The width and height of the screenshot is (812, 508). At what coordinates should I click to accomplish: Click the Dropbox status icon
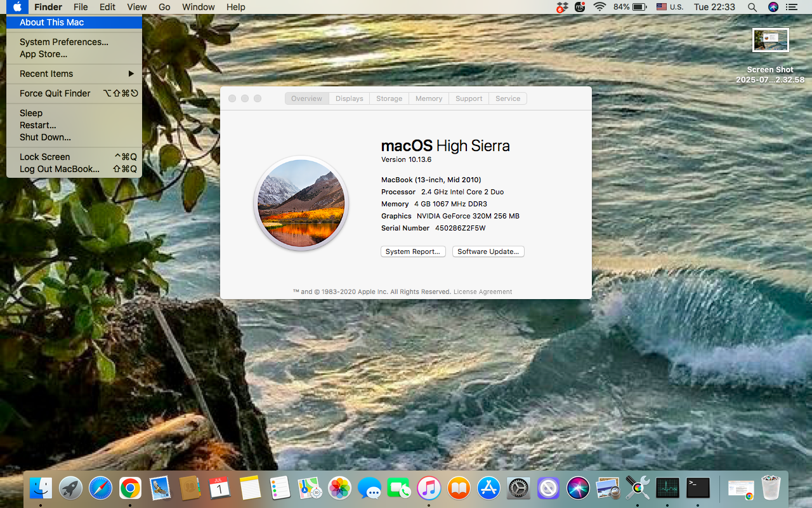(x=561, y=7)
